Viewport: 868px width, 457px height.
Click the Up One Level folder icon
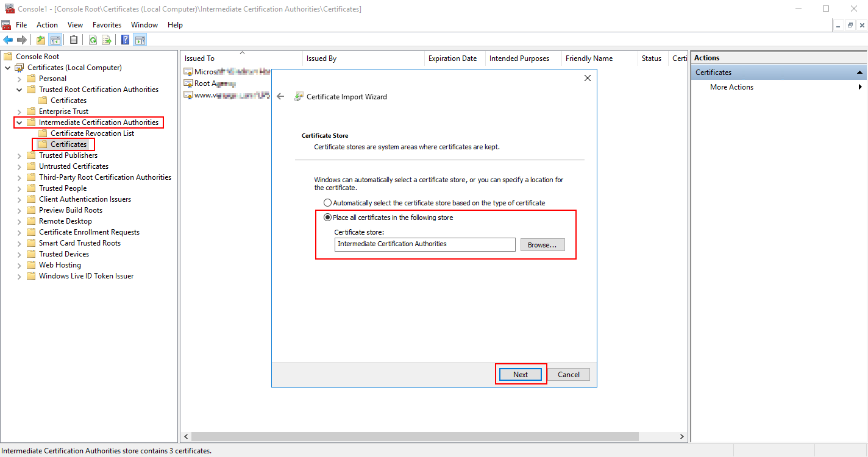40,39
